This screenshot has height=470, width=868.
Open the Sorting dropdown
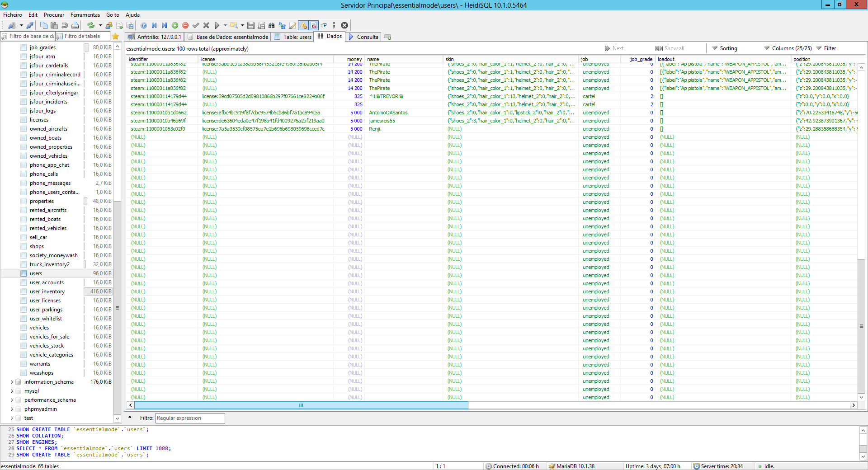725,48
